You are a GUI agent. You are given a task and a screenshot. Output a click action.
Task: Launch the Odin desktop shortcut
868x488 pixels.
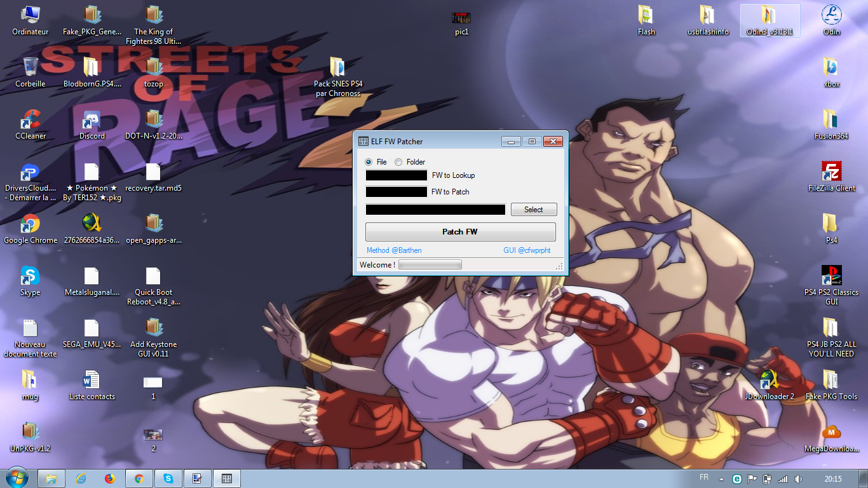[x=831, y=20]
